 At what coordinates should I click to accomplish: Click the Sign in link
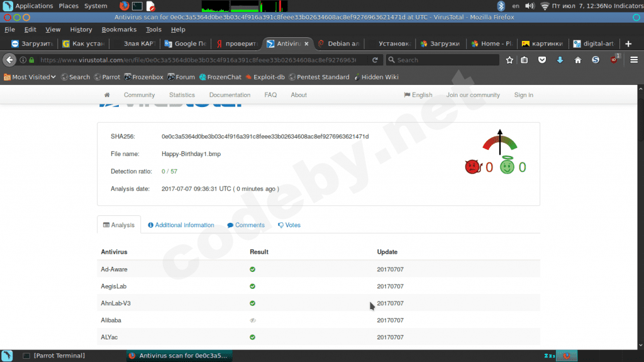pos(524,95)
